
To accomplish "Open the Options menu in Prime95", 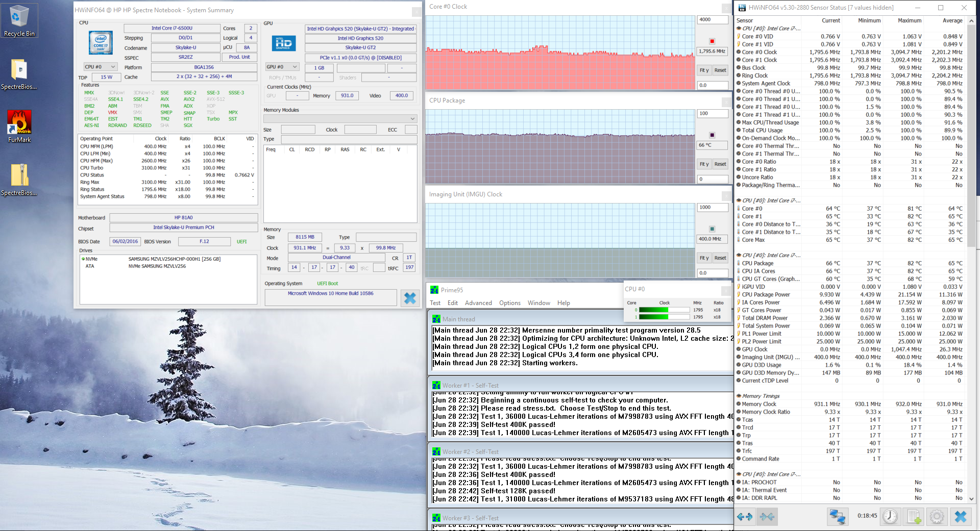I will pos(510,303).
